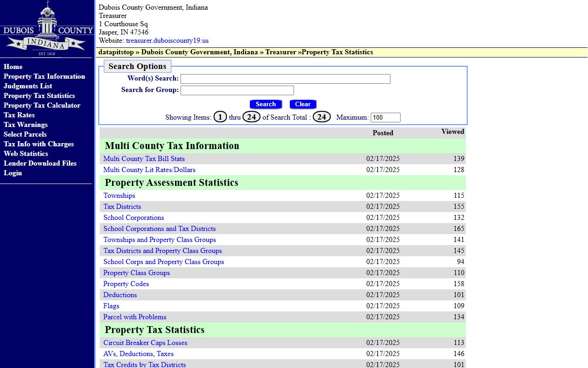Open AVs, Deductions, Taxes link
588x368 pixels.
point(138,354)
